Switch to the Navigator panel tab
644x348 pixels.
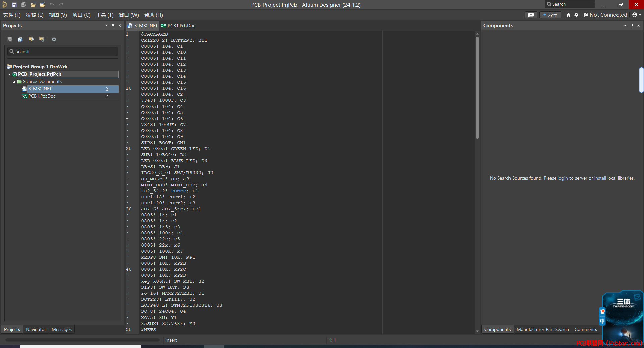[x=36, y=330]
